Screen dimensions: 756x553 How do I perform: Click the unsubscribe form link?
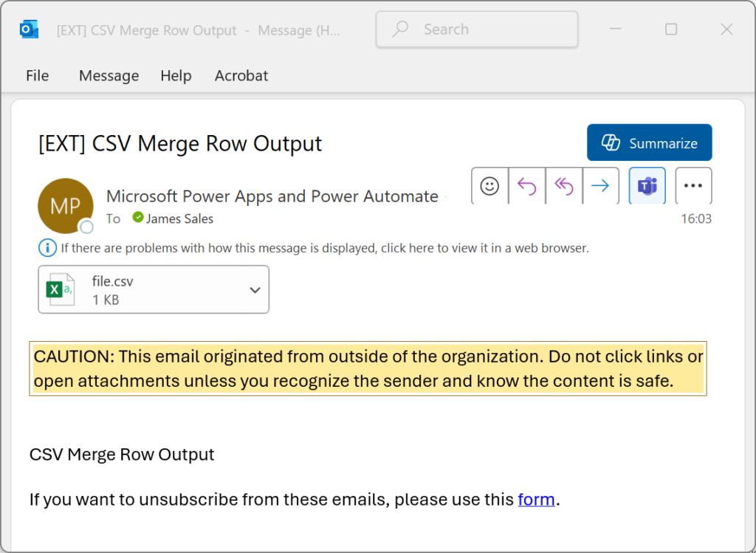click(x=536, y=499)
